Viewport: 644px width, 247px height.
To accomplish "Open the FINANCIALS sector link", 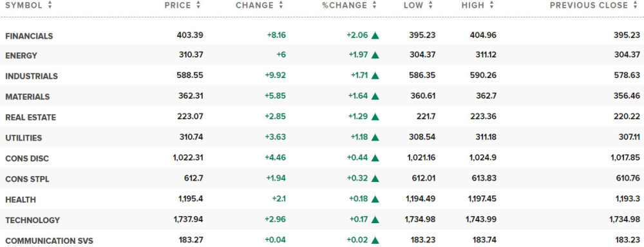I will (x=29, y=36).
